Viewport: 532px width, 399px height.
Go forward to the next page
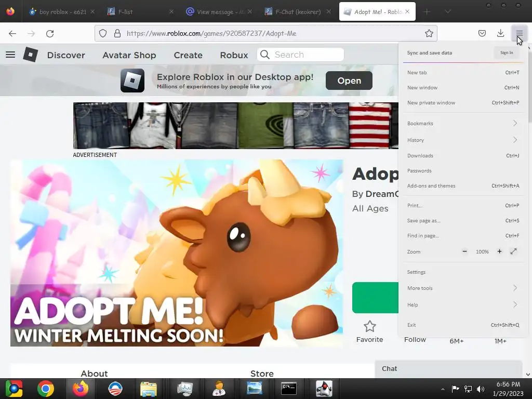[31, 33]
